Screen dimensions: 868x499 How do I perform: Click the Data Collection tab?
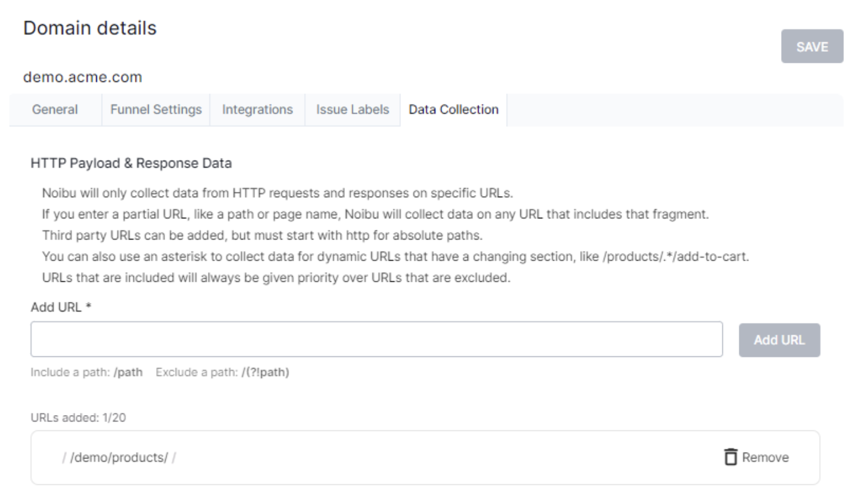point(453,110)
